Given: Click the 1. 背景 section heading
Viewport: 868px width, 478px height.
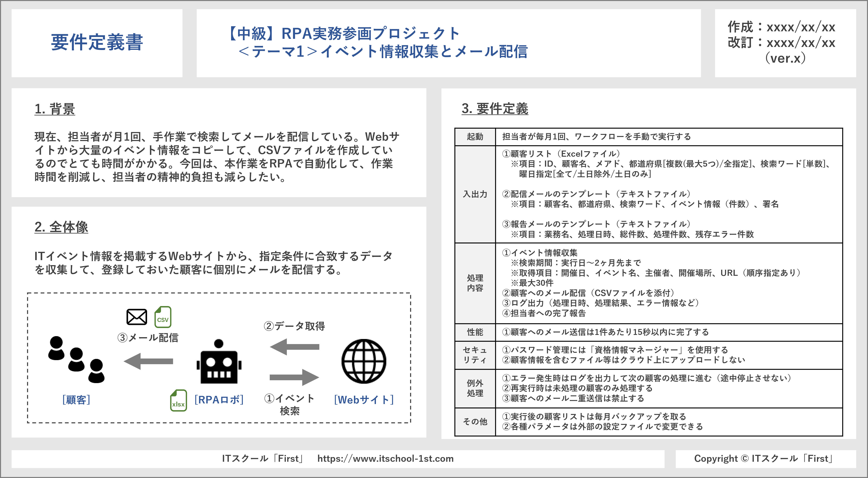Looking at the screenshot, I should (x=55, y=109).
